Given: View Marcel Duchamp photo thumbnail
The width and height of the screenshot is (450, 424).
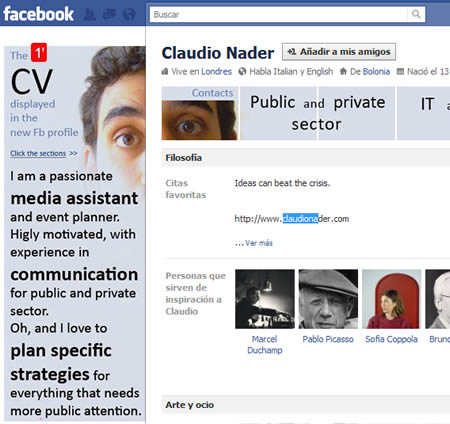Looking at the screenshot, I should (x=265, y=299).
